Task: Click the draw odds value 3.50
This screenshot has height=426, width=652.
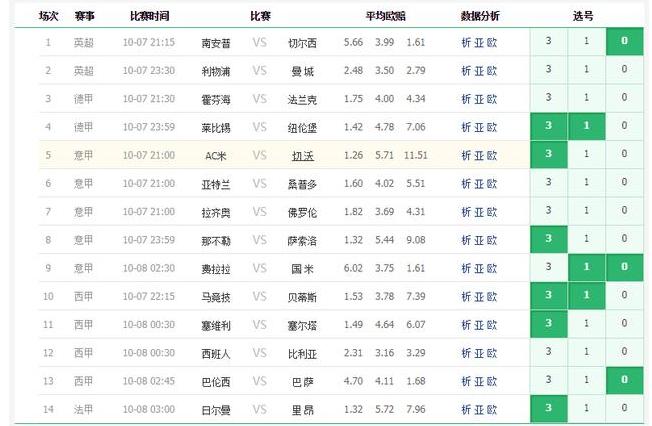Action: point(384,71)
